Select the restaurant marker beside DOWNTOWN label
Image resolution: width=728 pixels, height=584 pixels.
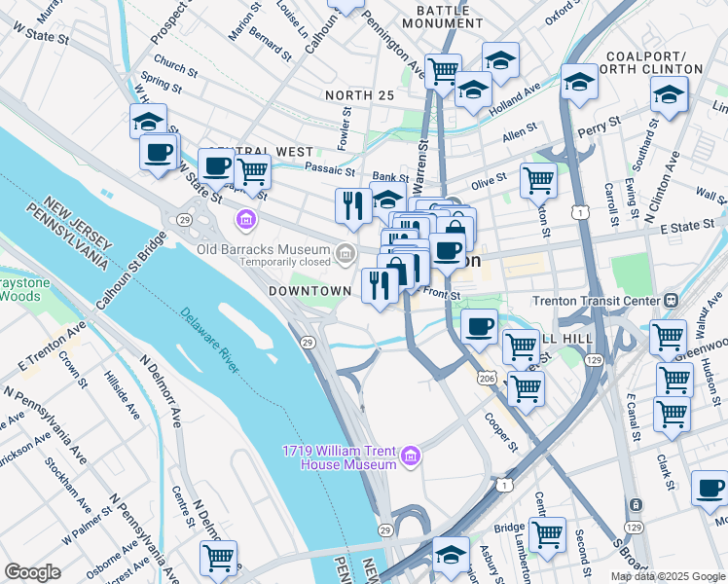[380, 288]
